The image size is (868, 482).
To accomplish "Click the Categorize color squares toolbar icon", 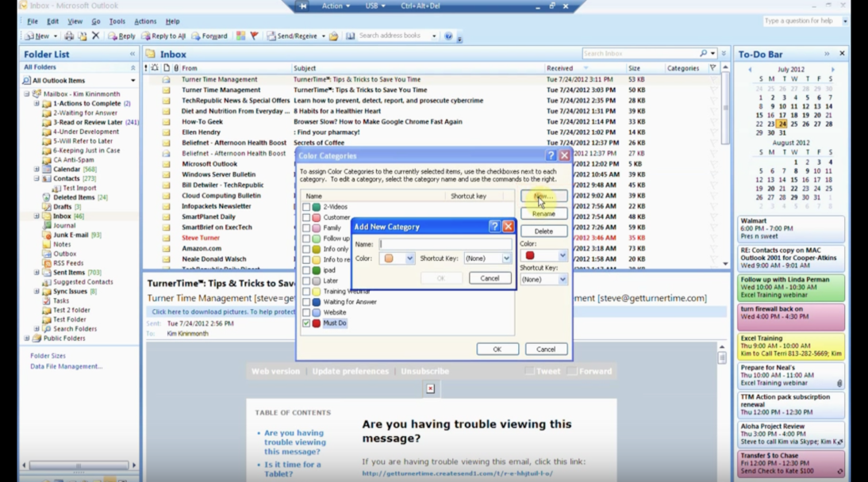I will point(241,36).
